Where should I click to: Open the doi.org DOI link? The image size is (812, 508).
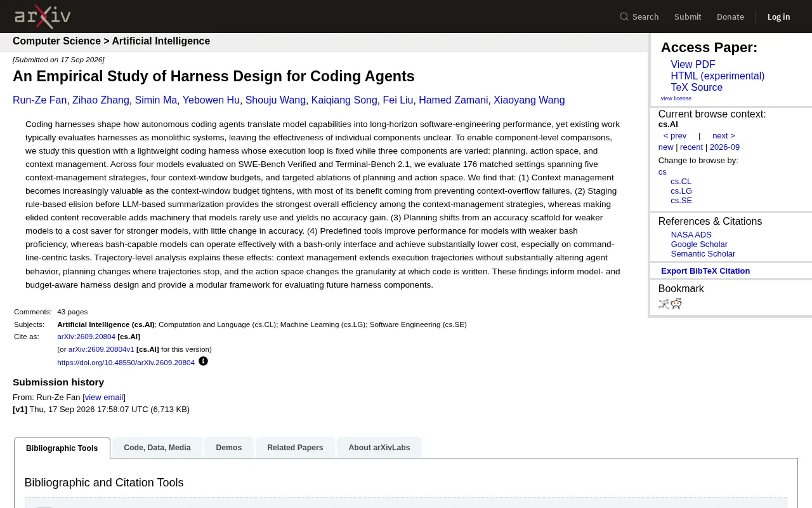tap(126, 363)
